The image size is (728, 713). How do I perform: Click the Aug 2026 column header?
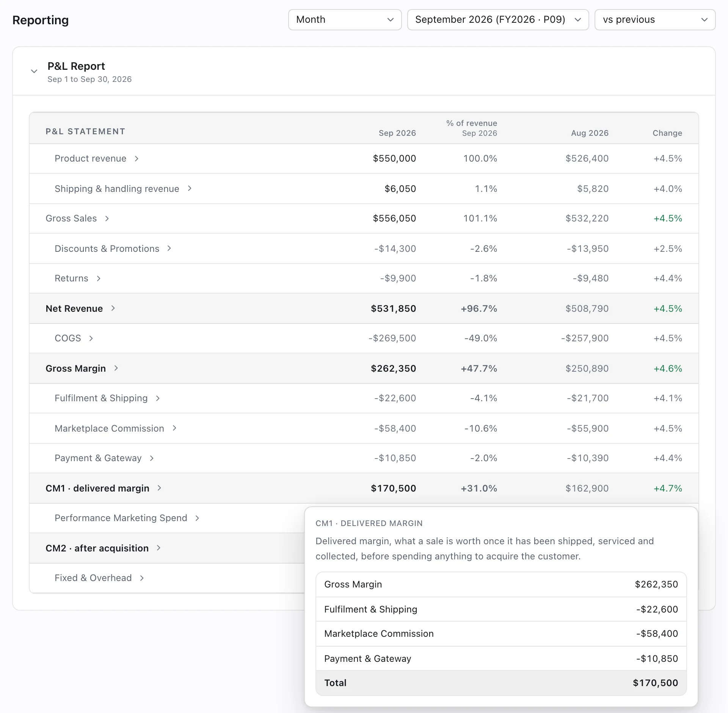[590, 133]
